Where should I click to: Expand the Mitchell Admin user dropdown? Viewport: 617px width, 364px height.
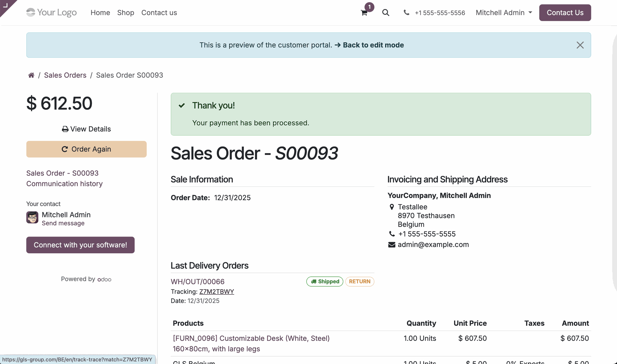504,13
